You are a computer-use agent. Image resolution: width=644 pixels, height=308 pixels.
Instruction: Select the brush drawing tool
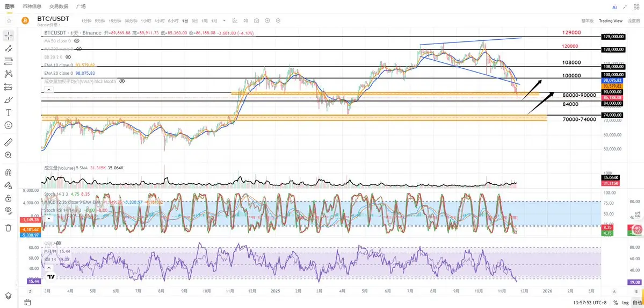[8, 99]
